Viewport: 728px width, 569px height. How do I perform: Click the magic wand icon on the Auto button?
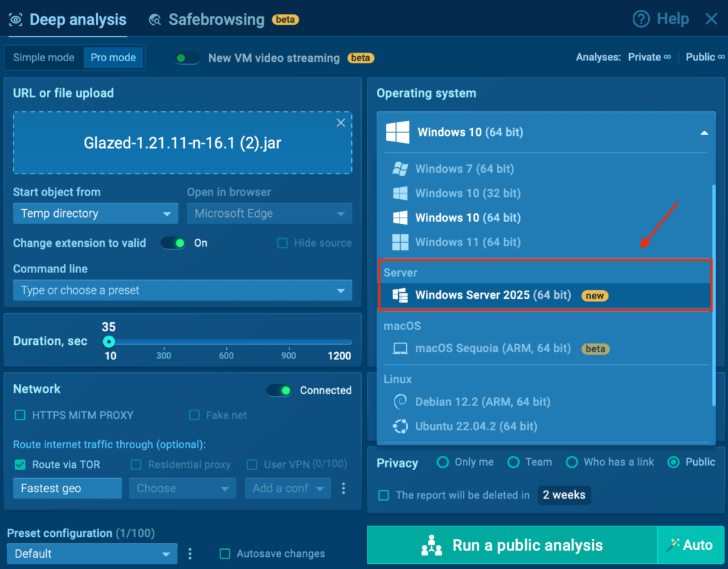[x=675, y=546]
